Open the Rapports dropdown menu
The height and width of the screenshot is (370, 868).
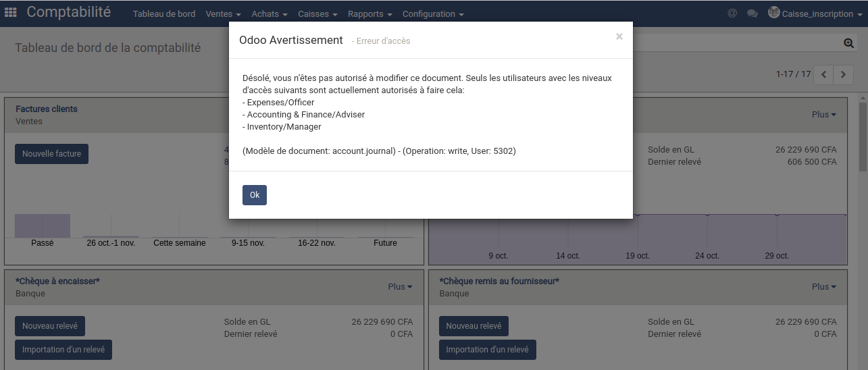369,14
